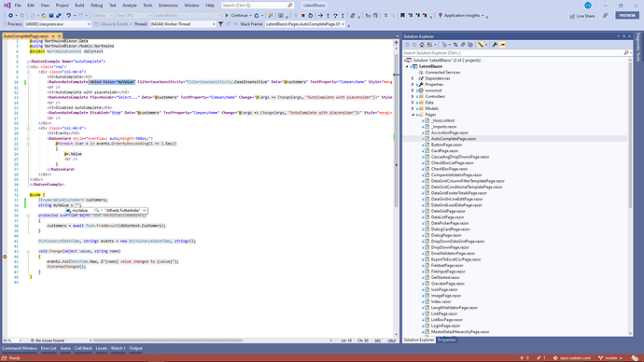644x362 pixels.
Task: Open the Process dropdown
Action: 89,24
